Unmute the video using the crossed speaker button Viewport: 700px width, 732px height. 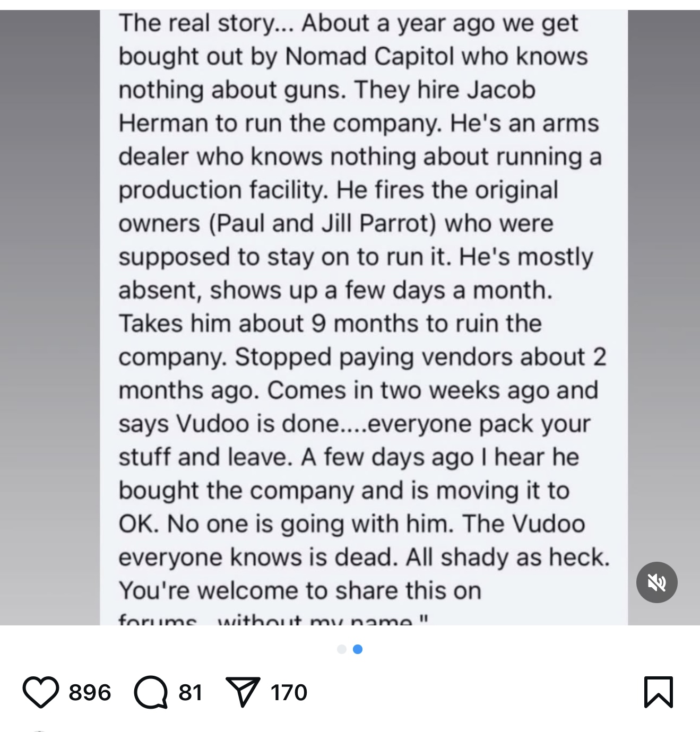pos(656,582)
